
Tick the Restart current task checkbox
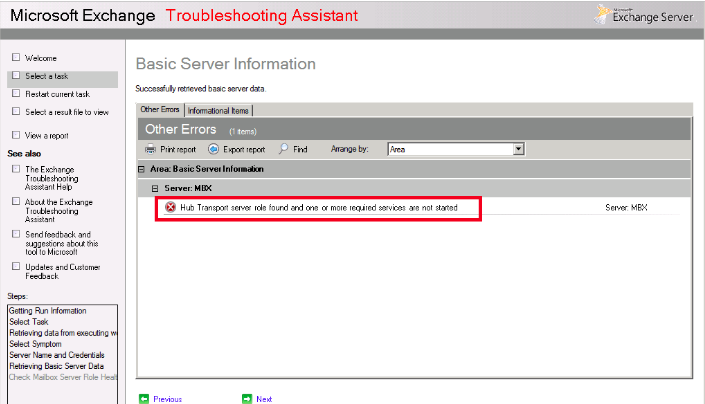[16, 93]
